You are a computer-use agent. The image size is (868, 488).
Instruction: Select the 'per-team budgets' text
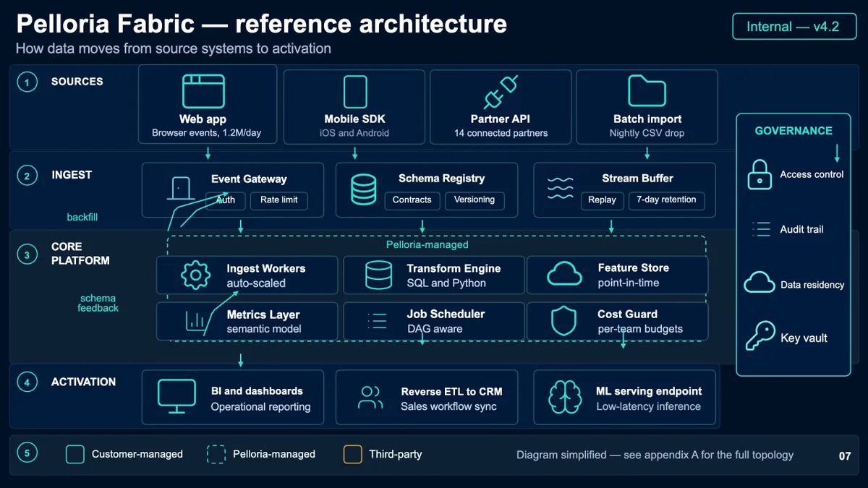click(640, 329)
